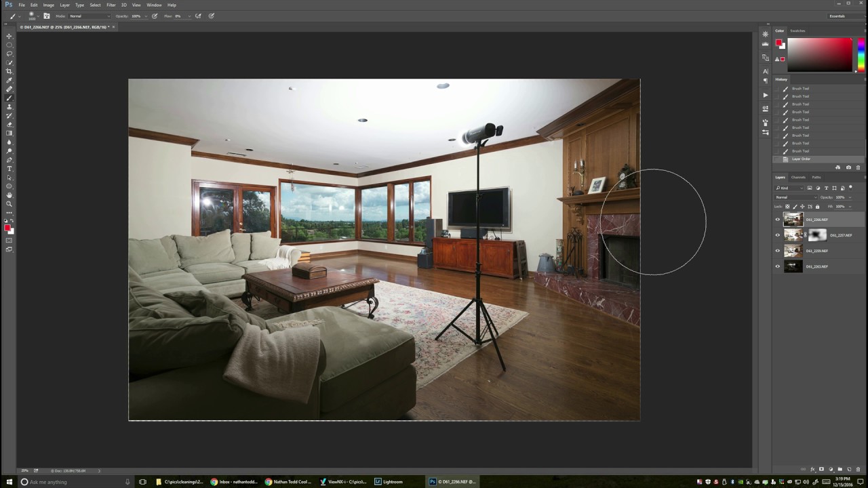
Task: Click the red foreground color swatch in toolbar
Action: 7,228
